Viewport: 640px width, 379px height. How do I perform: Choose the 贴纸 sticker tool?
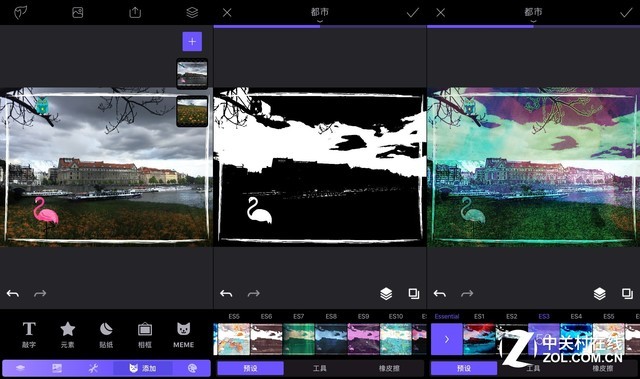(106, 335)
